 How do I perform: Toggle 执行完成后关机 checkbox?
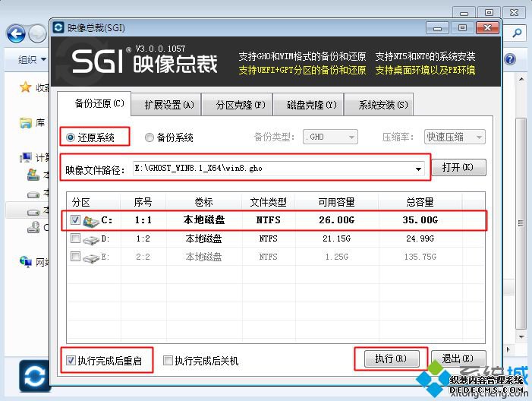click(x=168, y=360)
